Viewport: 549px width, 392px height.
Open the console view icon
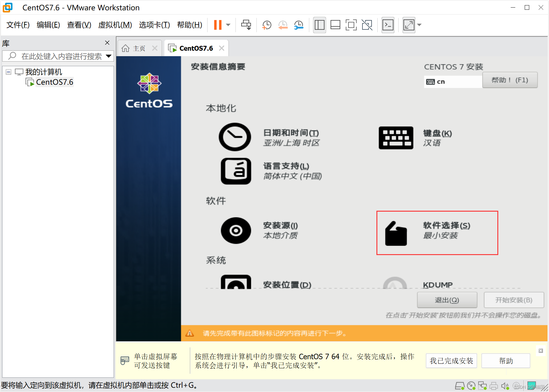click(x=388, y=25)
